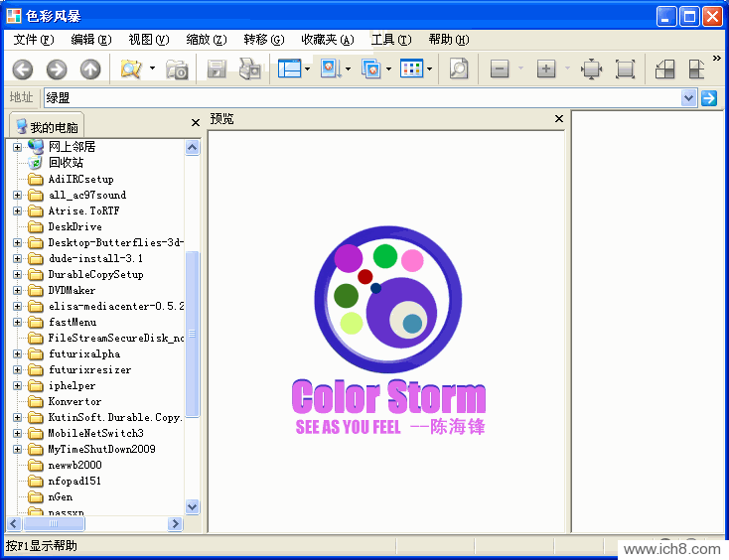Go up one folder level
Viewport: 729px width, 560px height.
pos(90,70)
